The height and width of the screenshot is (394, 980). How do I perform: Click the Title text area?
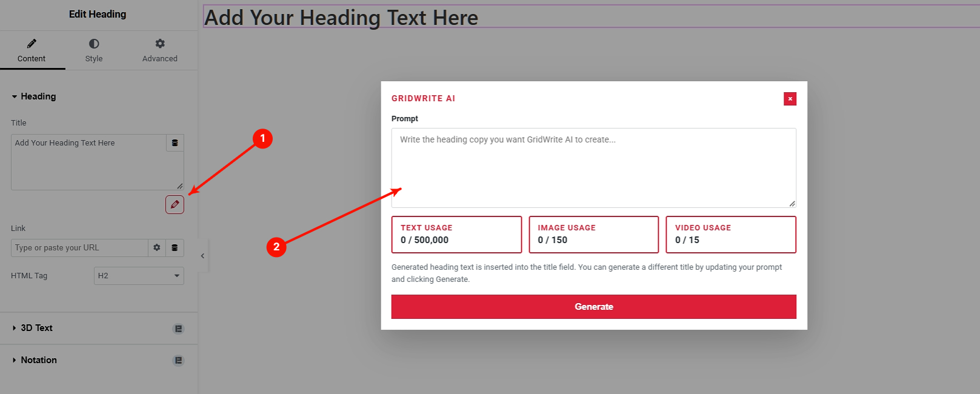[88, 162]
